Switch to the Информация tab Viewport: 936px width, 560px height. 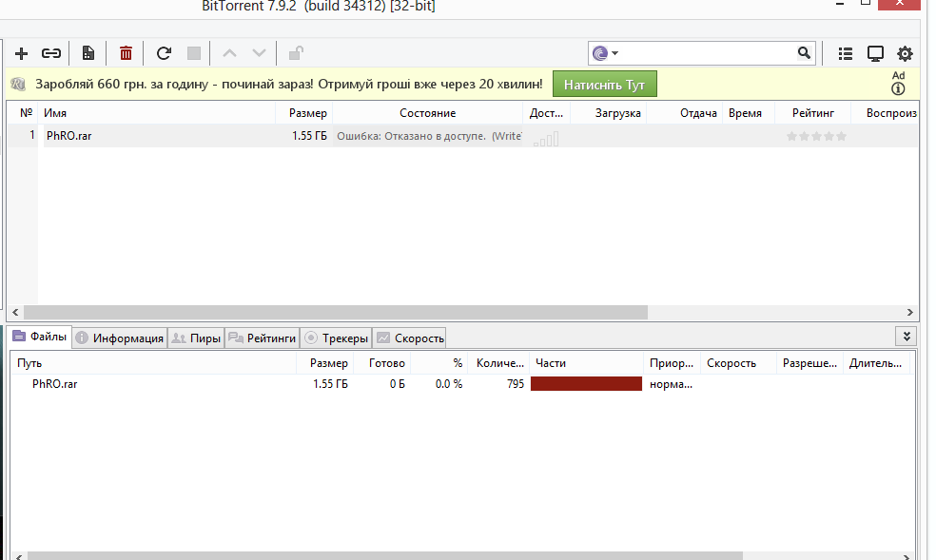point(120,338)
